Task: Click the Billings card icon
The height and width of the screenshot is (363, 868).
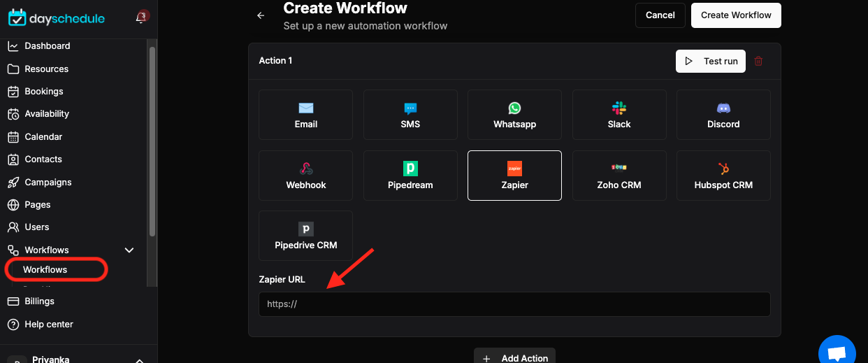Action: pyautogui.click(x=13, y=301)
